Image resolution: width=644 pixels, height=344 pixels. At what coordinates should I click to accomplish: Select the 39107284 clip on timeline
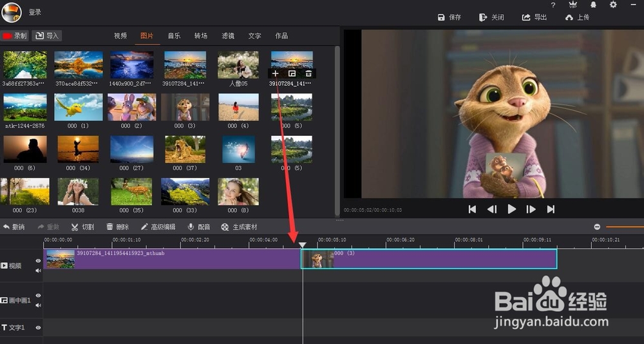click(173, 259)
